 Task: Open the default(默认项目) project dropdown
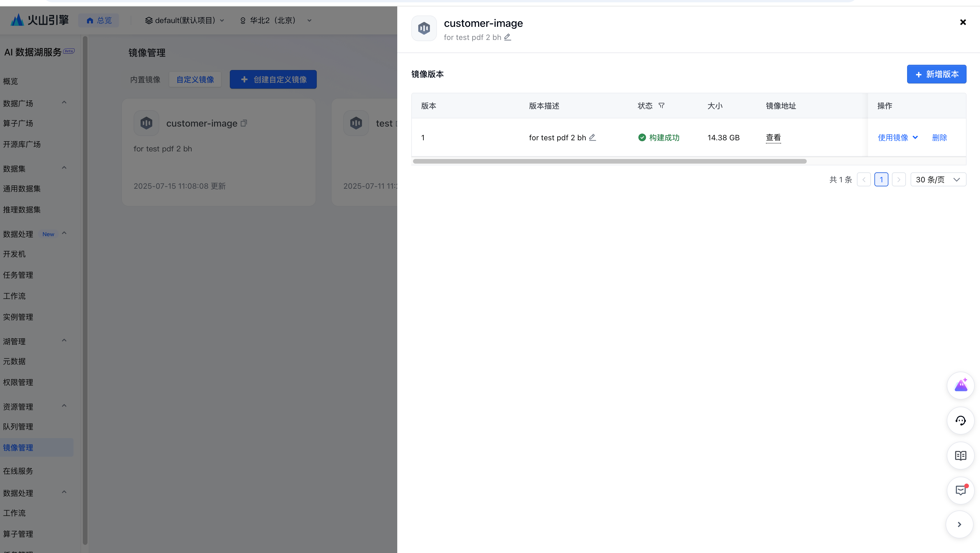pos(185,20)
